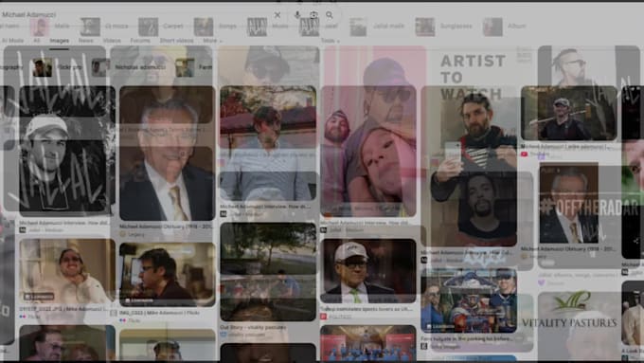644x363 pixels.
Task: Open the black-and-white man in cap thumbnail
Action: coord(67,152)
